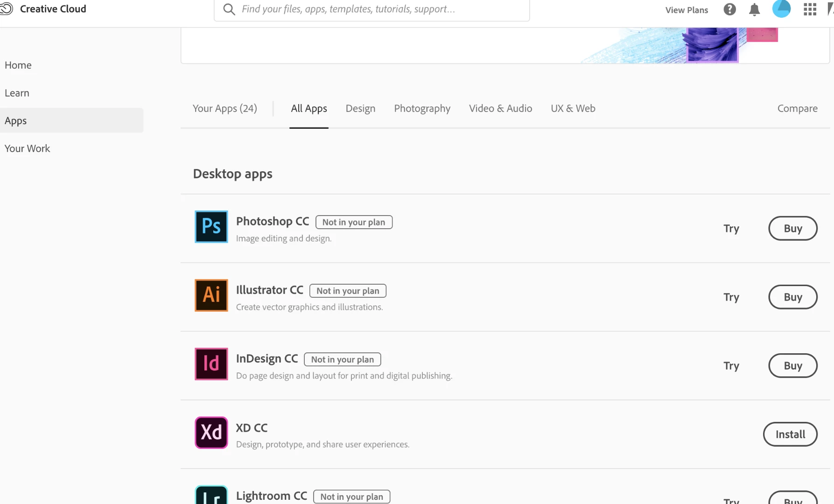
Task: Switch to All Apps tab
Action: click(309, 108)
